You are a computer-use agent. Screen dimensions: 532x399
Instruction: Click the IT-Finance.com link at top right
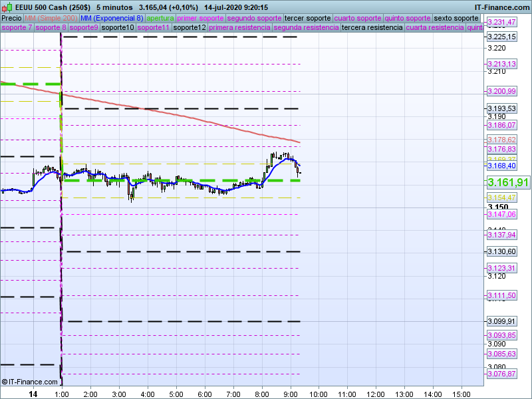pos(502,7)
